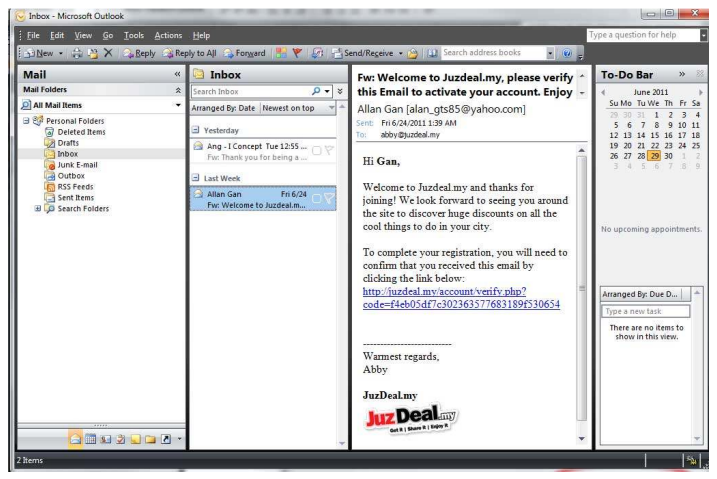
Task: Click the Arranged By: Date header
Action: pyautogui.click(x=223, y=108)
